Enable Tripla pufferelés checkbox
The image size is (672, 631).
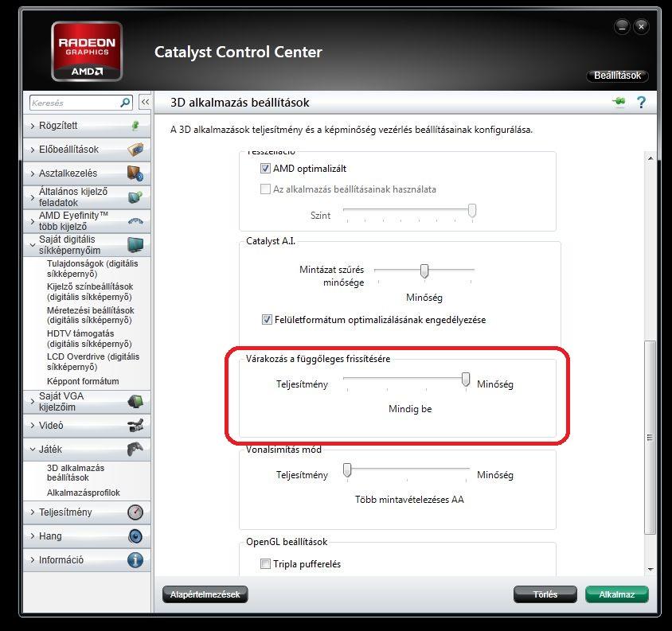265,563
